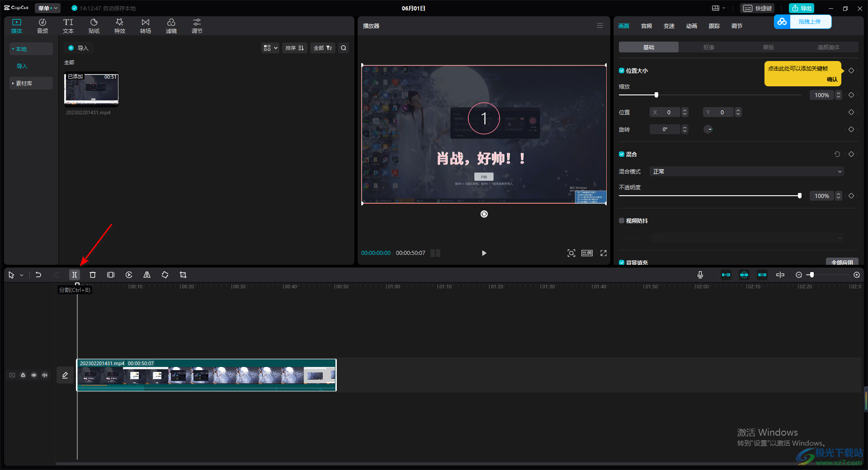Open the selection tool mode dropdown arrow
This screenshot has height=470, width=868.
click(21, 275)
